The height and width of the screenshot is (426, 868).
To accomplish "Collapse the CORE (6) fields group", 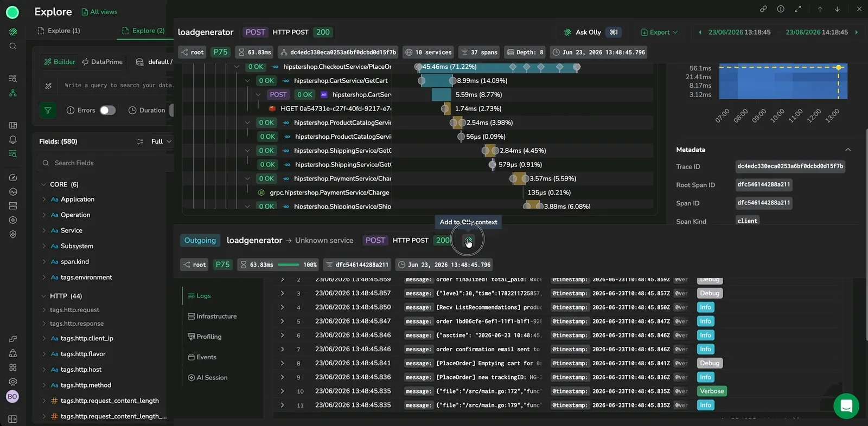I will [44, 184].
